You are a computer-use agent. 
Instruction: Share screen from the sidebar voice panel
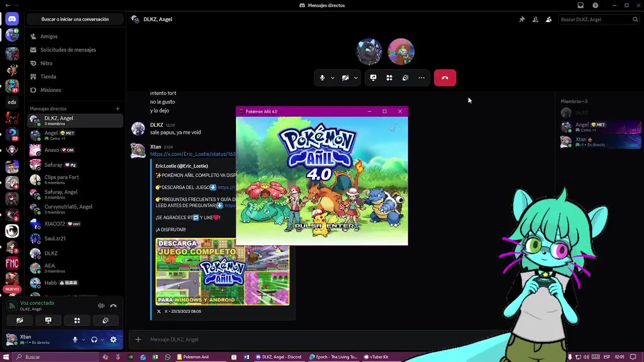point(48,320)
